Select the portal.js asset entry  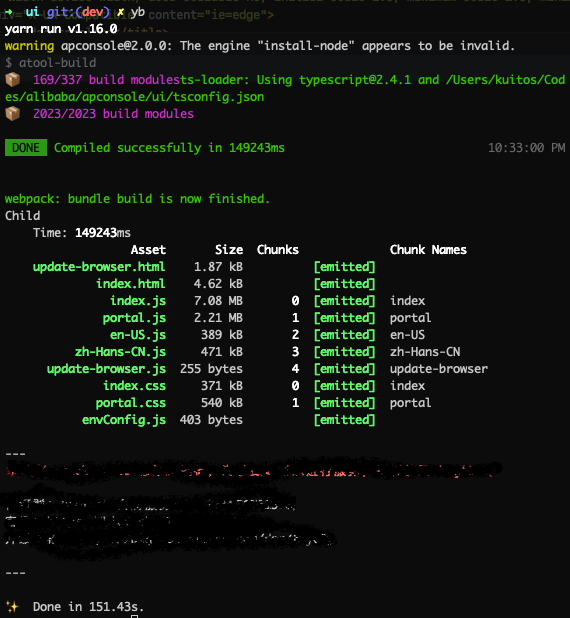click(x=134, y=318)
